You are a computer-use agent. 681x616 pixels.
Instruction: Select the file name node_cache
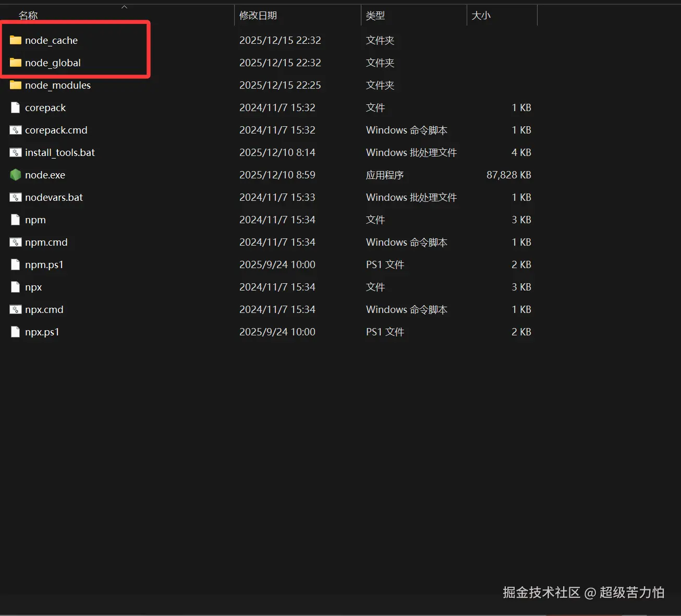point(51,40)
